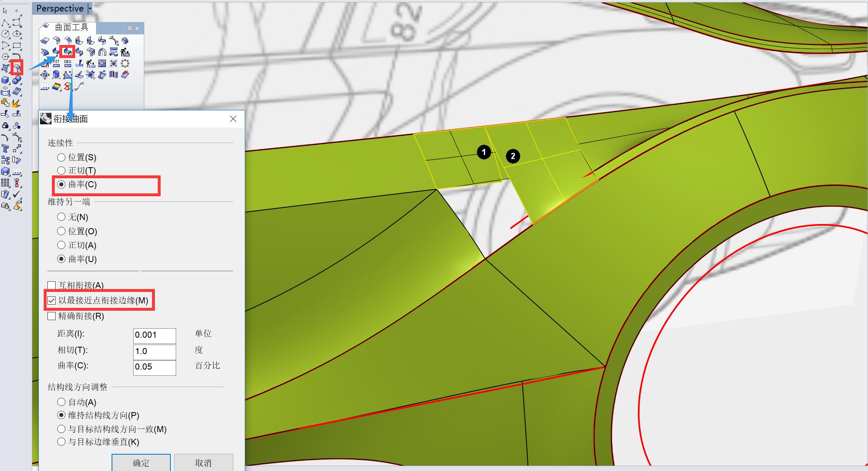Toggle the 精确衔接(R) checkbox
Image resolution: width=868 pixels, height=471 pixels.
click(51, 316)
